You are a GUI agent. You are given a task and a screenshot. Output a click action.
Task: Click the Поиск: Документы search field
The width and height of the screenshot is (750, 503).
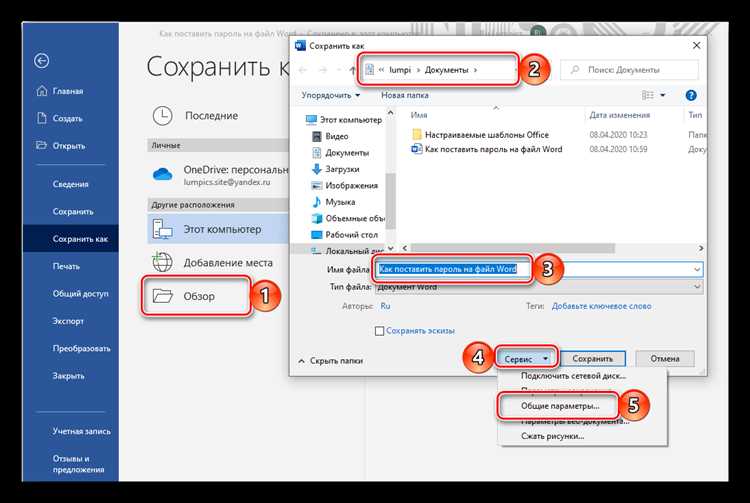629,70
